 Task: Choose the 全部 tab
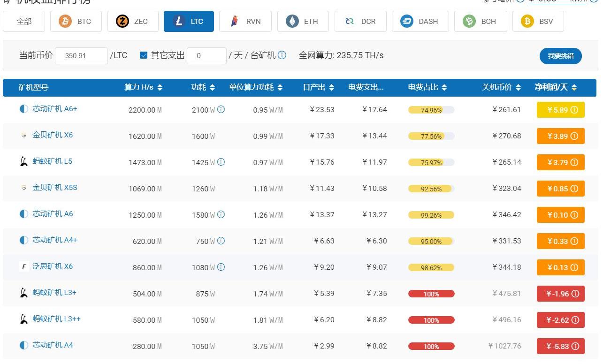coord(24,22)
